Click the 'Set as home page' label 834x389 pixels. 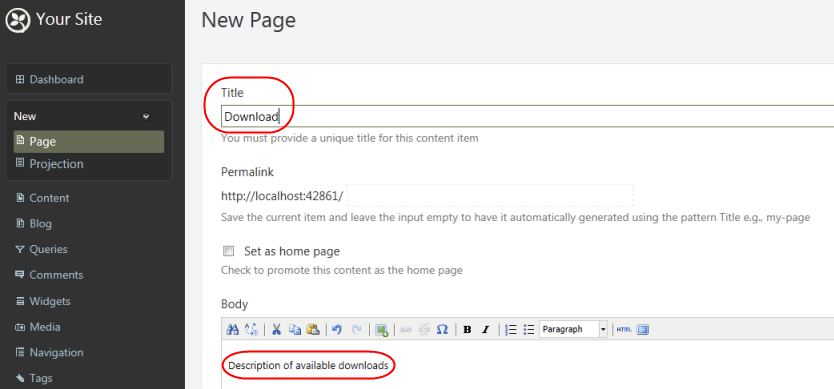291,251
